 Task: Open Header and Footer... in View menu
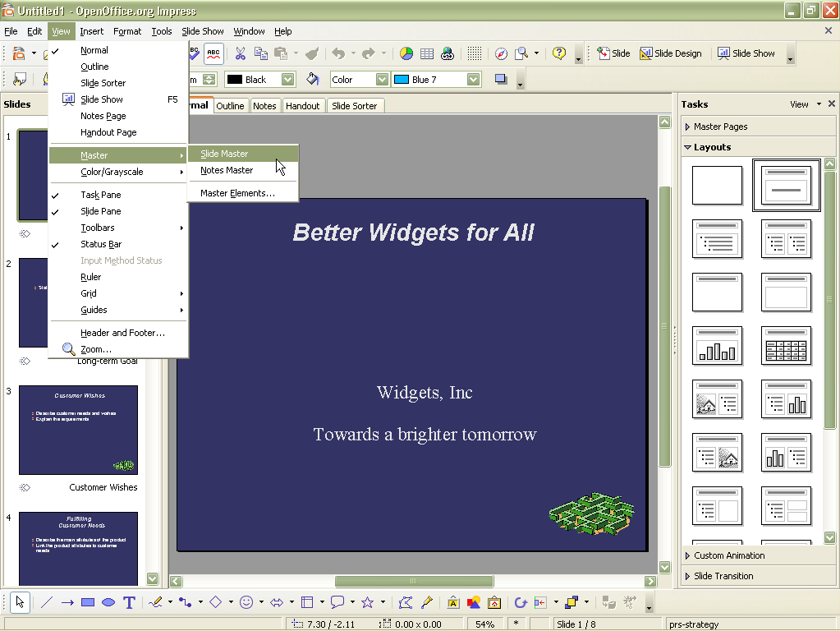pos(118,333)
